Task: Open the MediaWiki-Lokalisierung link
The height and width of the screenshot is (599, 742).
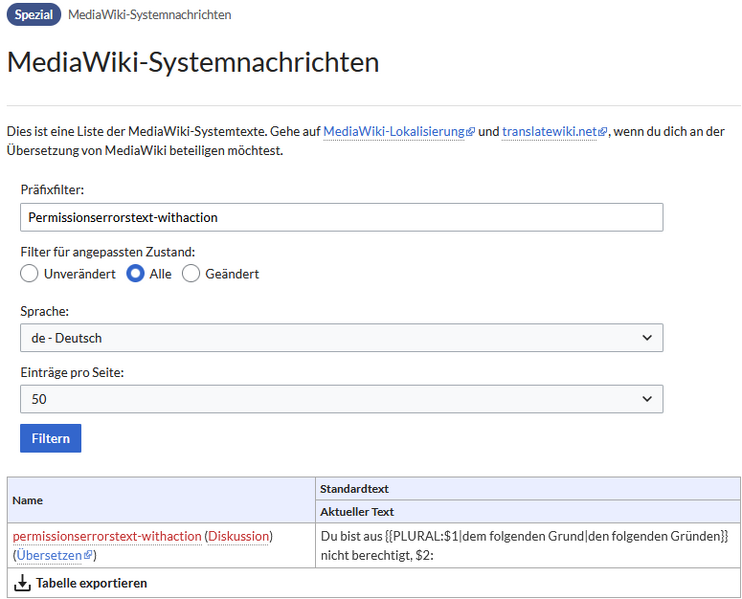Action: click(393, 131)
